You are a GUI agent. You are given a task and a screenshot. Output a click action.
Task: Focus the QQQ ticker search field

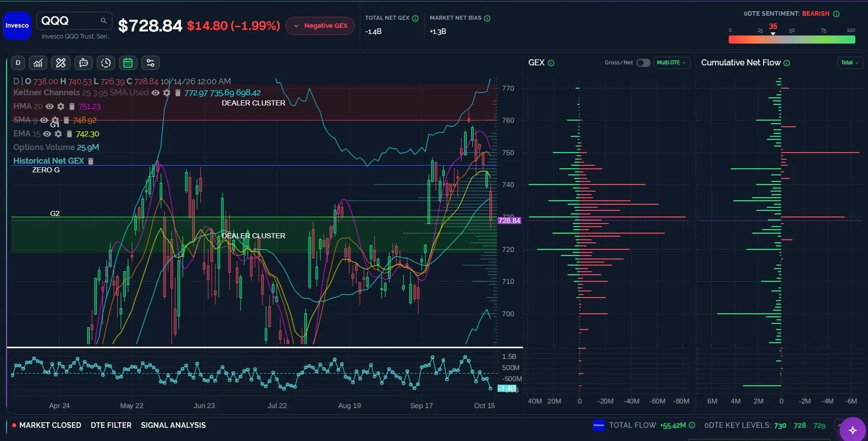pyautogui.click(x=74, y=21)
